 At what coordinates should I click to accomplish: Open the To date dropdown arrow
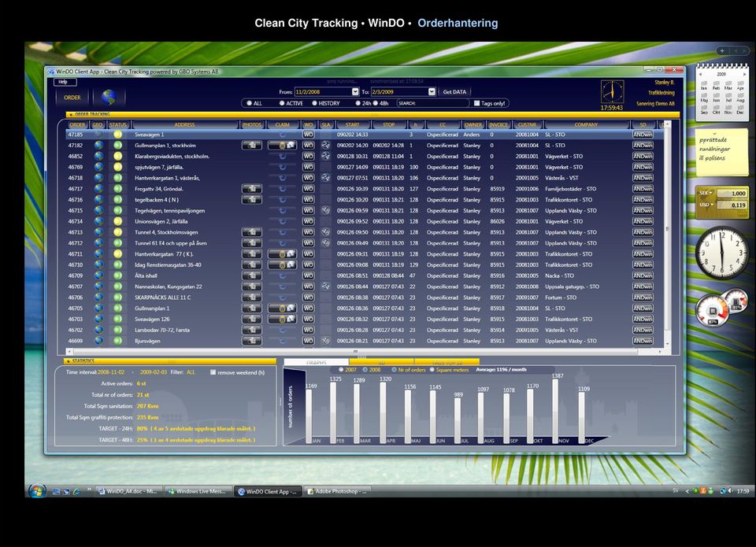tap(432, 91)
